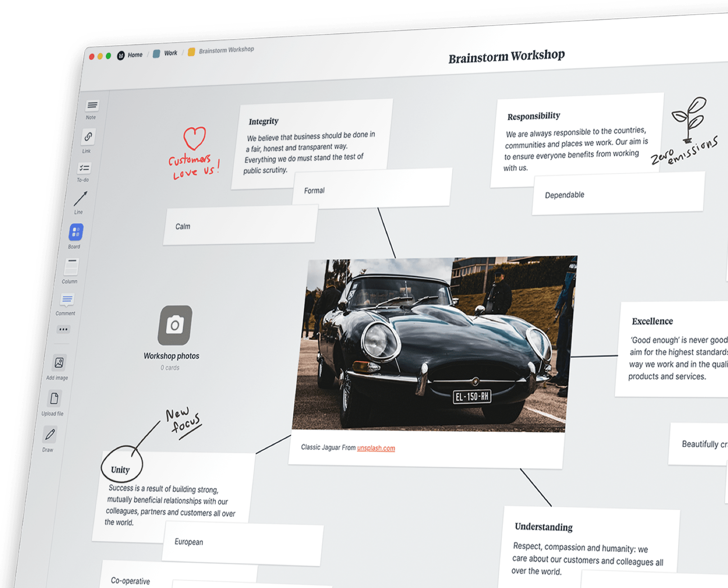Click the '0 cards' count text

pyautogui.click(x=170, y=368)
